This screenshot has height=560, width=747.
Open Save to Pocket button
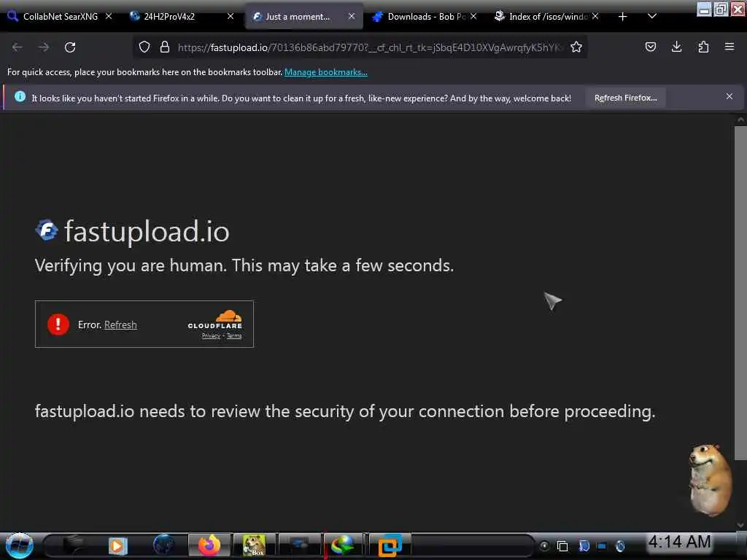coord(650,47)
